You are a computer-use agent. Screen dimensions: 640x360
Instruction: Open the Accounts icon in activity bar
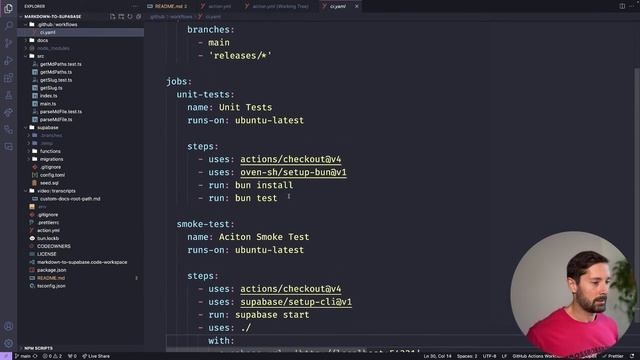[x=8, y=326]
